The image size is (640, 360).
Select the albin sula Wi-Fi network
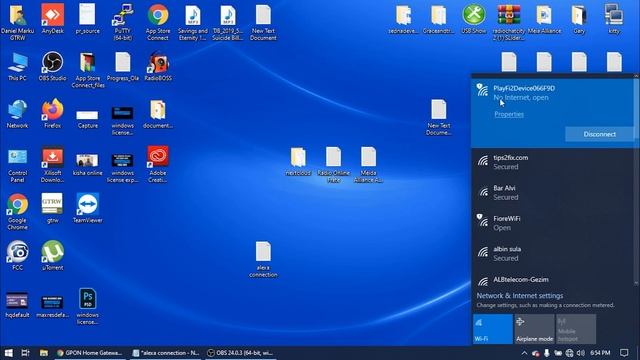point(553,253)
